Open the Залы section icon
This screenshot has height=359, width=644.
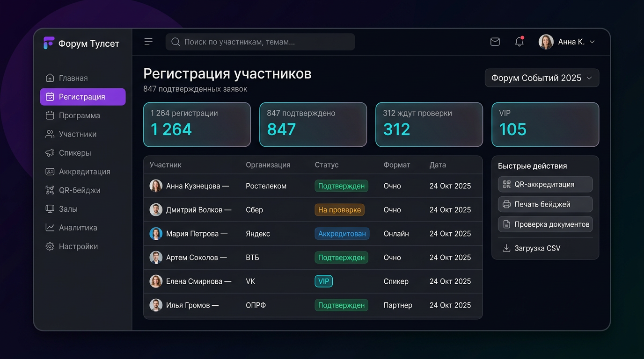click(x=50, y=209)
